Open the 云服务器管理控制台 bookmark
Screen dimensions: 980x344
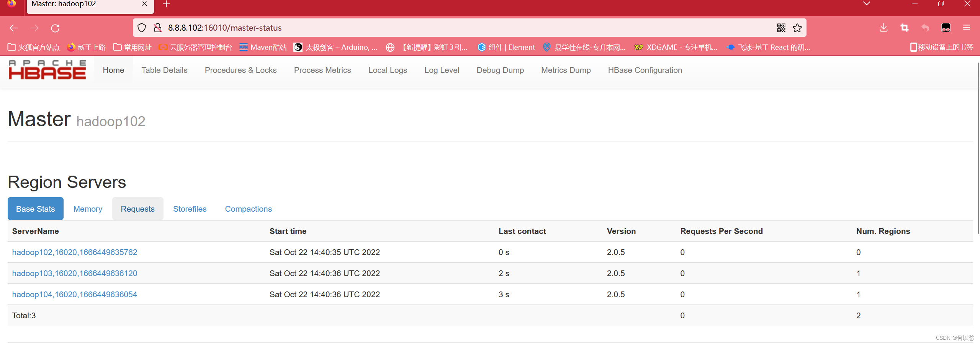tap(195, 47)
